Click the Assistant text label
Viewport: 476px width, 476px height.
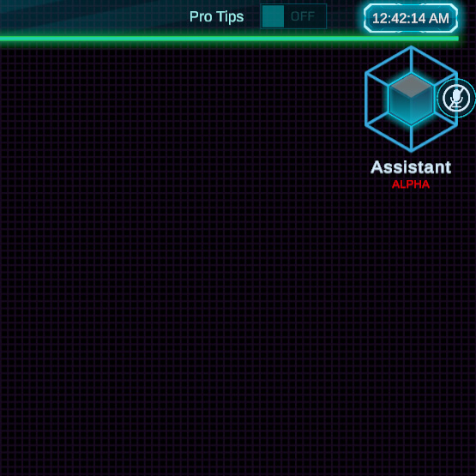[411, 167]
